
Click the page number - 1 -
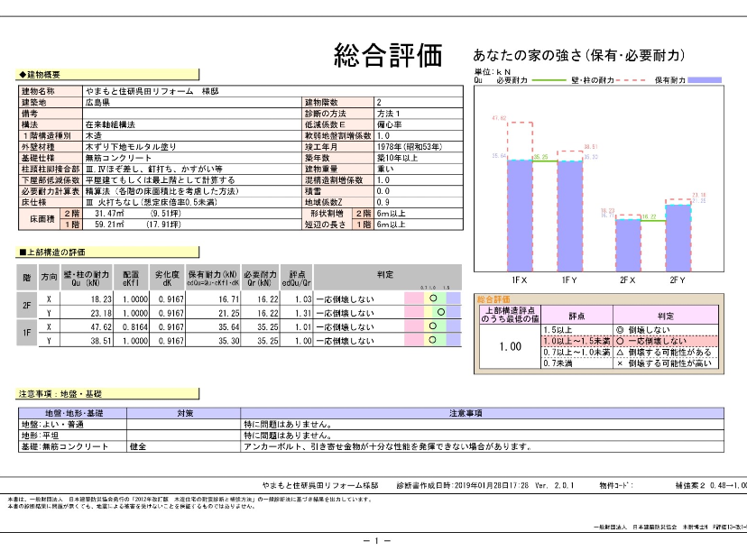click(x=377, y=540)
